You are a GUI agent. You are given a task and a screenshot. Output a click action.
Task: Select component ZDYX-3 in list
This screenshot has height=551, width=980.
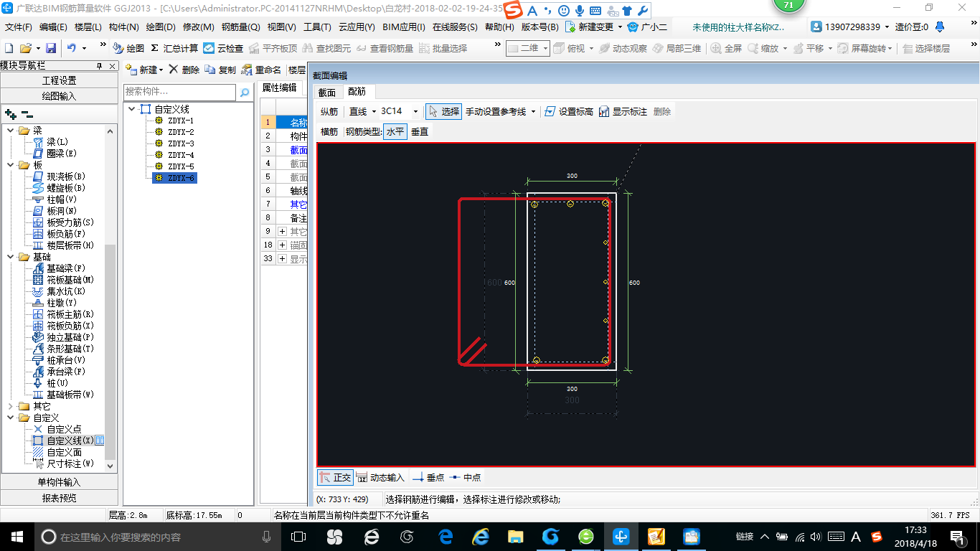[x=181, y=143]
